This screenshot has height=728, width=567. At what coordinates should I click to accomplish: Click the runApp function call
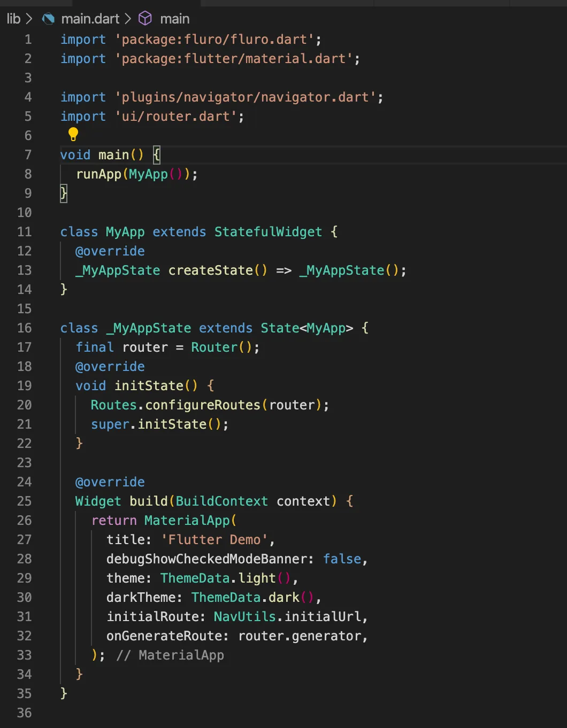click(99, 174)
